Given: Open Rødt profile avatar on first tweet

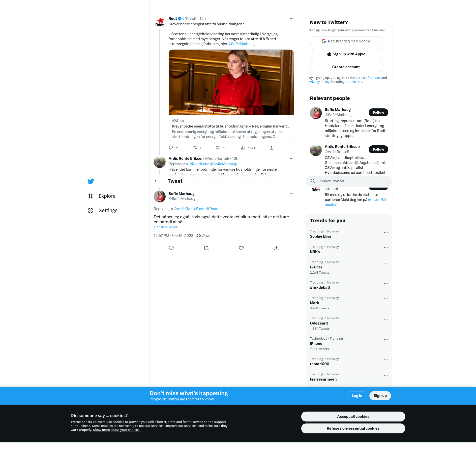Looking at the screenshot, I should click(160, 22).
